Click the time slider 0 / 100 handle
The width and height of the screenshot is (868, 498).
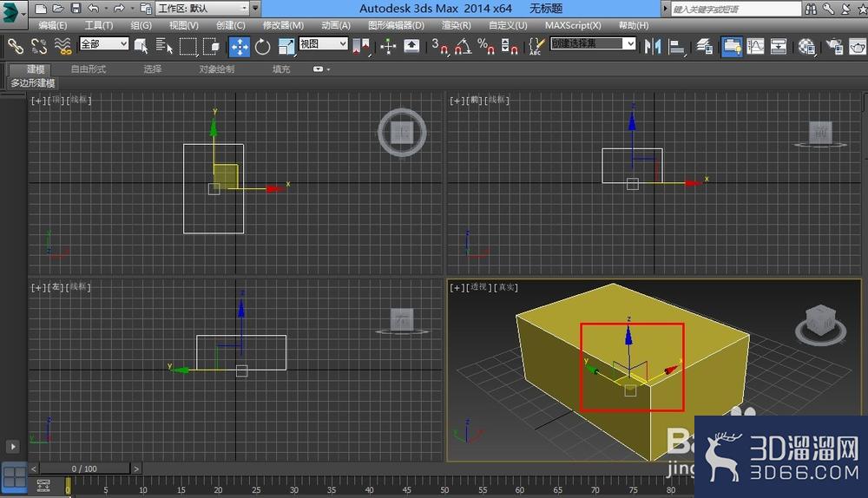coord(84,469)
